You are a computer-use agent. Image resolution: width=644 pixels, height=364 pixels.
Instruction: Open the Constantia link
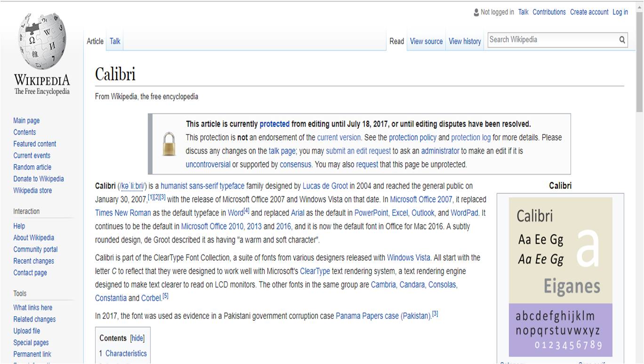111,298
